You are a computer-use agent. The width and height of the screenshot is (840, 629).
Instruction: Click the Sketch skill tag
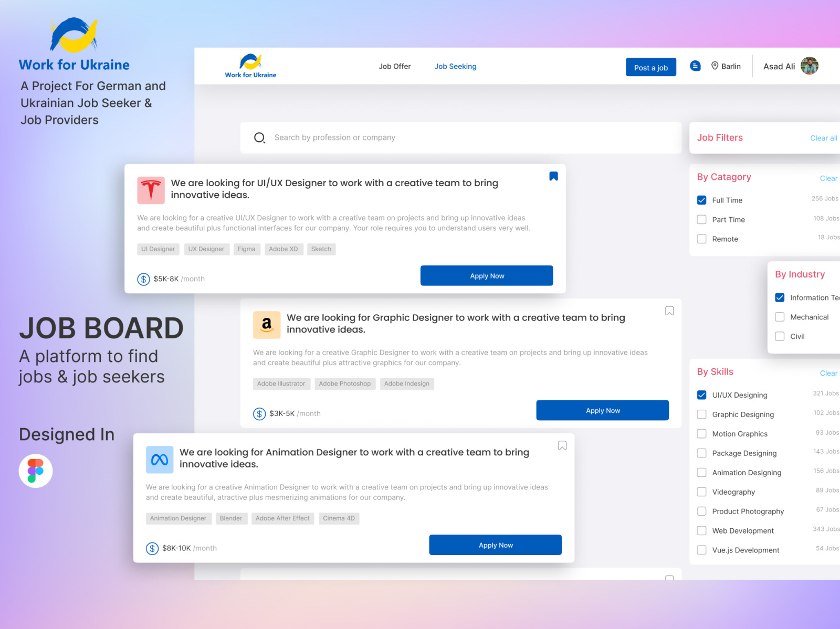pos(321,249)
